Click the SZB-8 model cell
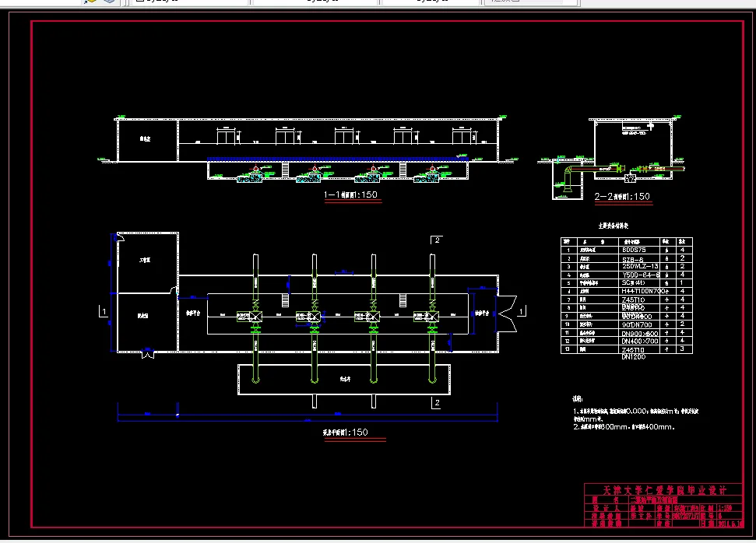 (632, 259)
